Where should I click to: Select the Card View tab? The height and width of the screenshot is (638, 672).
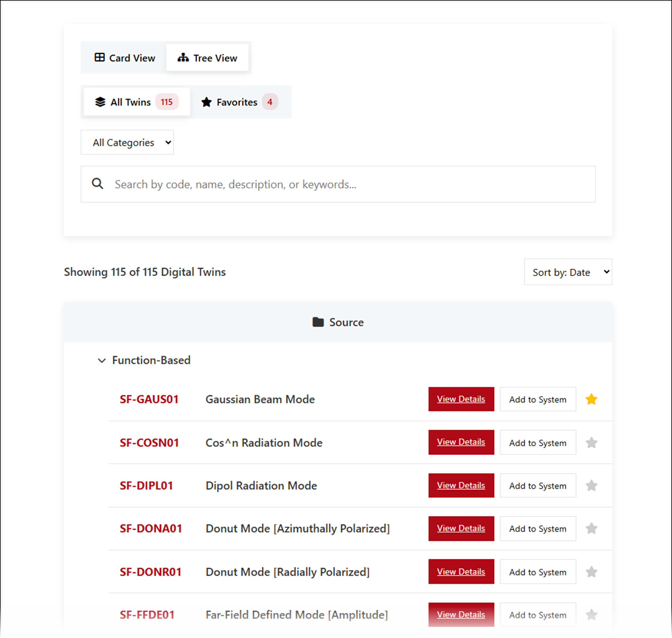125,58
